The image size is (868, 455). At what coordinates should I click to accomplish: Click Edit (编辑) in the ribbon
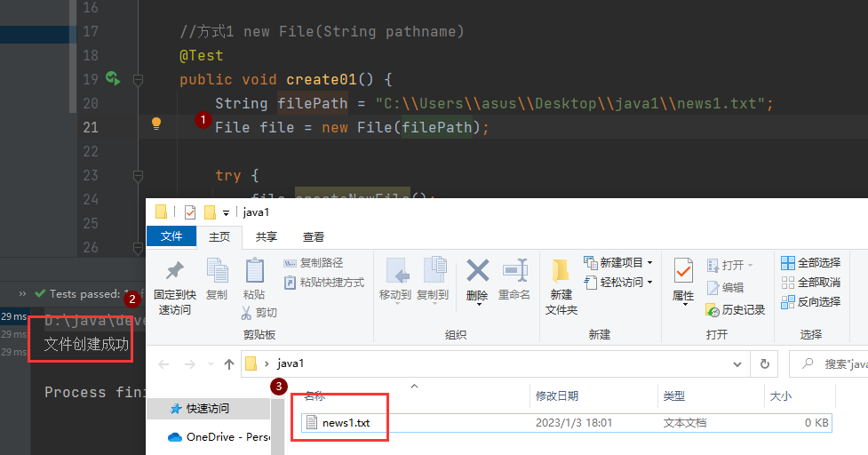click(x=726, y=288)
